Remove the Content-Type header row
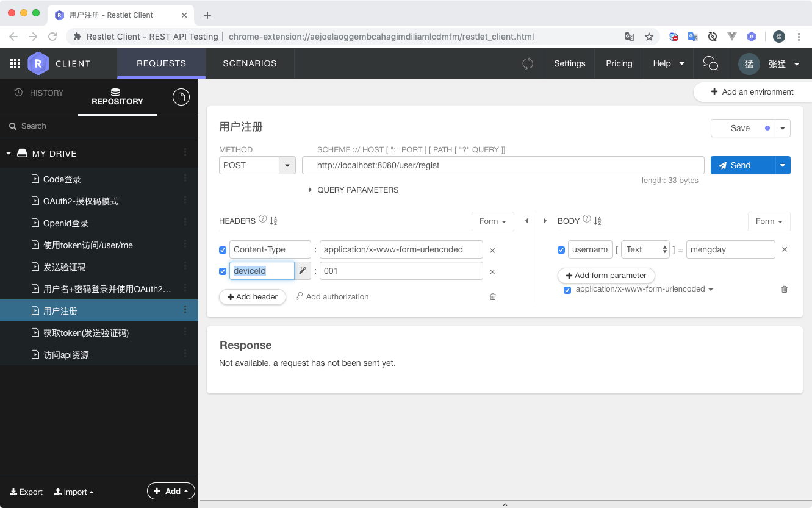This screenshot has height=508, width=812. [492, 250]
